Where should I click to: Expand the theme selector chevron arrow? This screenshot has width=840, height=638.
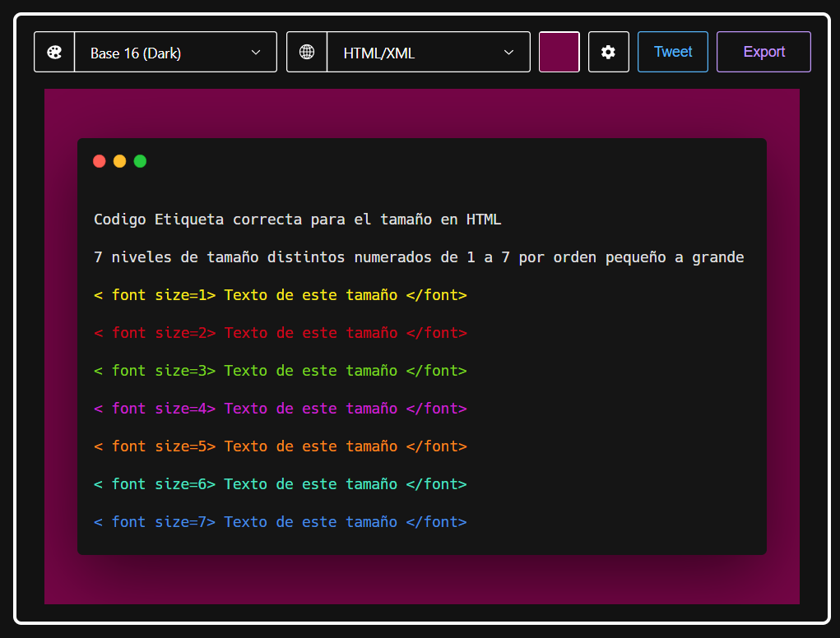(256, 53)
